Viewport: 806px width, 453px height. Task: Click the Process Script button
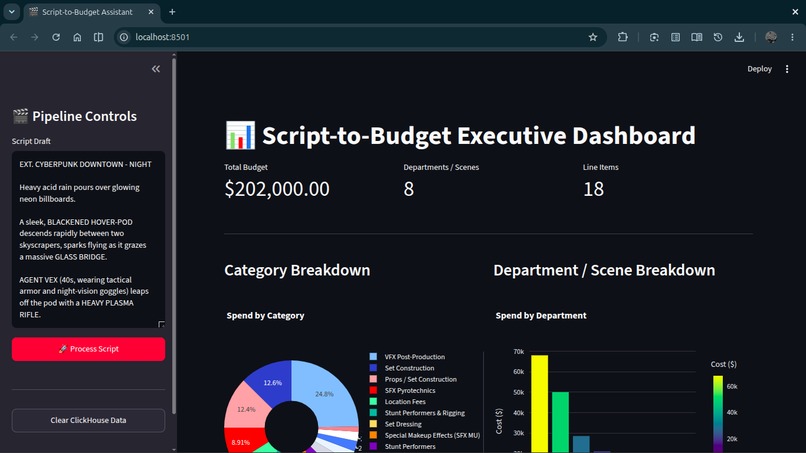pyautogui.click(x=88, y=349)
